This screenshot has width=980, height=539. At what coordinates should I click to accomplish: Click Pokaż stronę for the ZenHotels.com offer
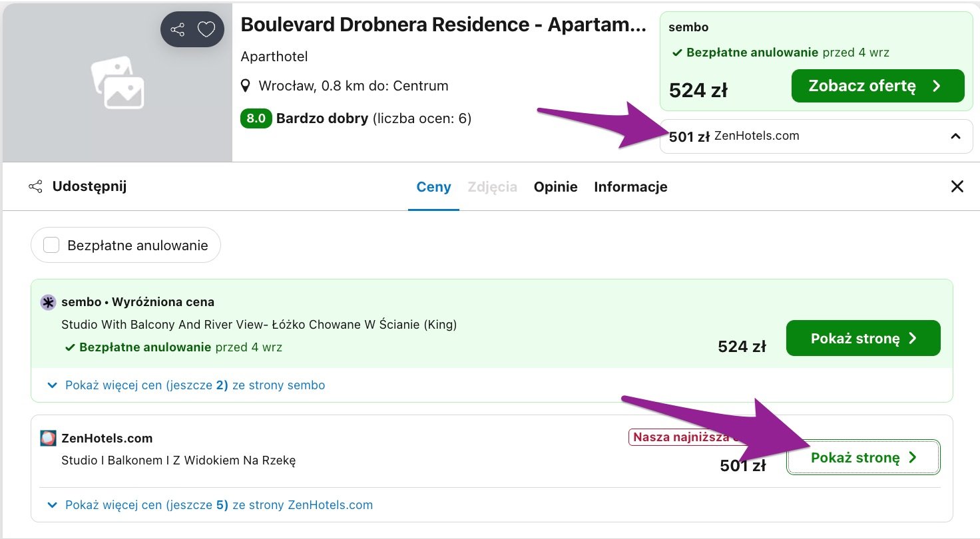pos(863,457)
